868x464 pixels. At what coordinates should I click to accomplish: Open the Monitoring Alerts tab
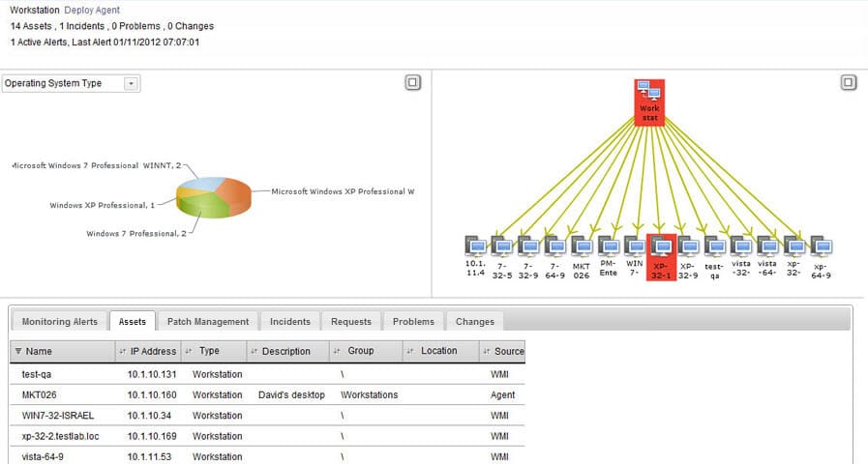59,321
